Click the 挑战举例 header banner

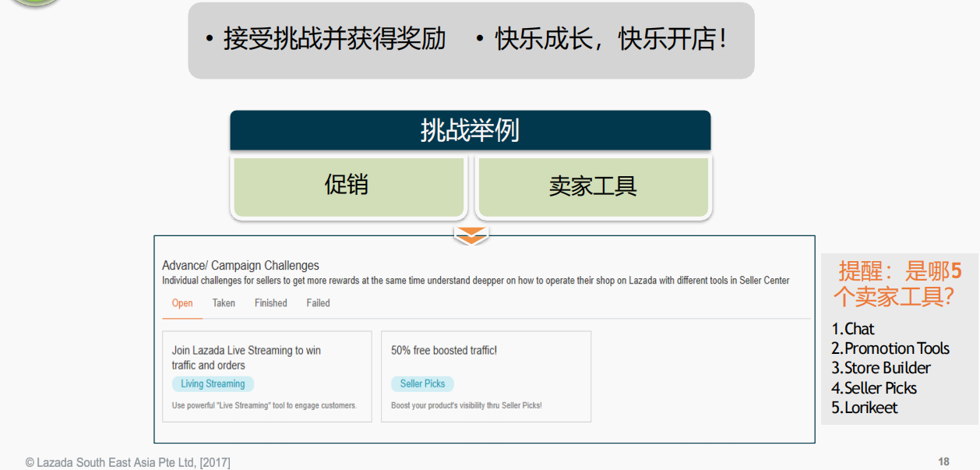coord(470,130)
